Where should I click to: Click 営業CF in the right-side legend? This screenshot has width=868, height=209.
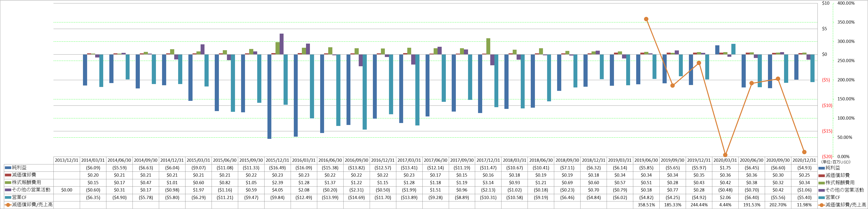[x=833, y=198]
